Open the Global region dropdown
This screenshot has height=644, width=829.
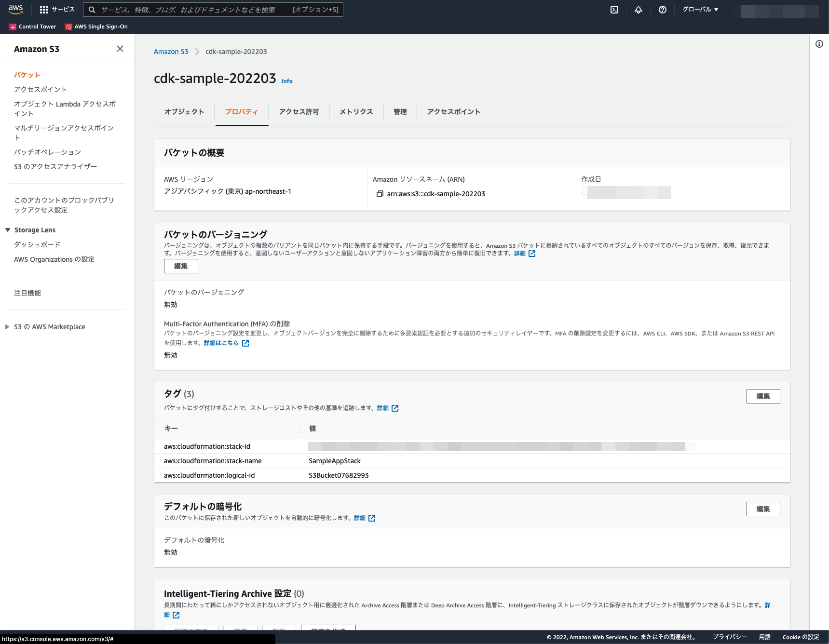click(700, 10)
